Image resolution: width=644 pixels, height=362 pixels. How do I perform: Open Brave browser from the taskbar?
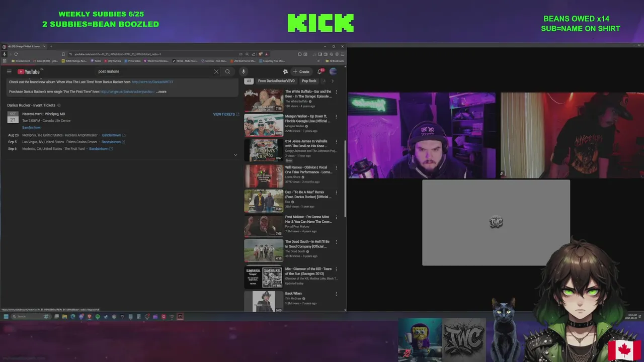point(90,316)
